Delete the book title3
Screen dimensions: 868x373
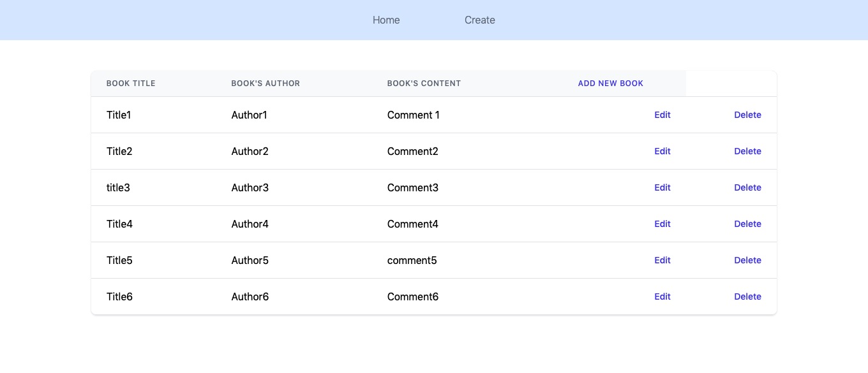[x=747, y=187]
